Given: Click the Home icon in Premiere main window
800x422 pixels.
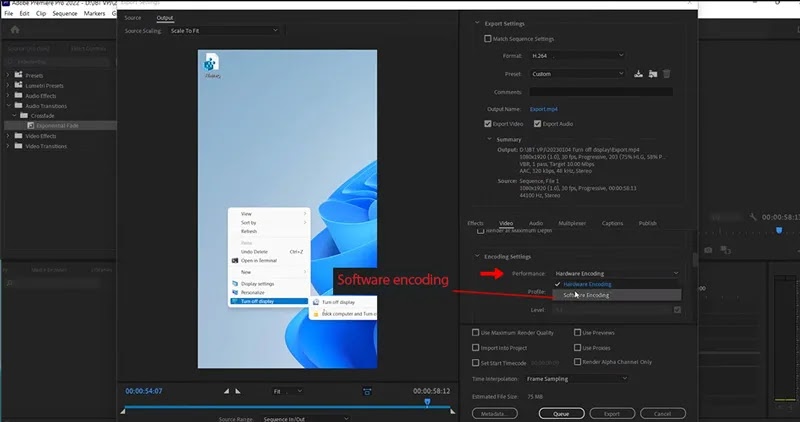Looking at the screenshot, I should click(15, 30).
